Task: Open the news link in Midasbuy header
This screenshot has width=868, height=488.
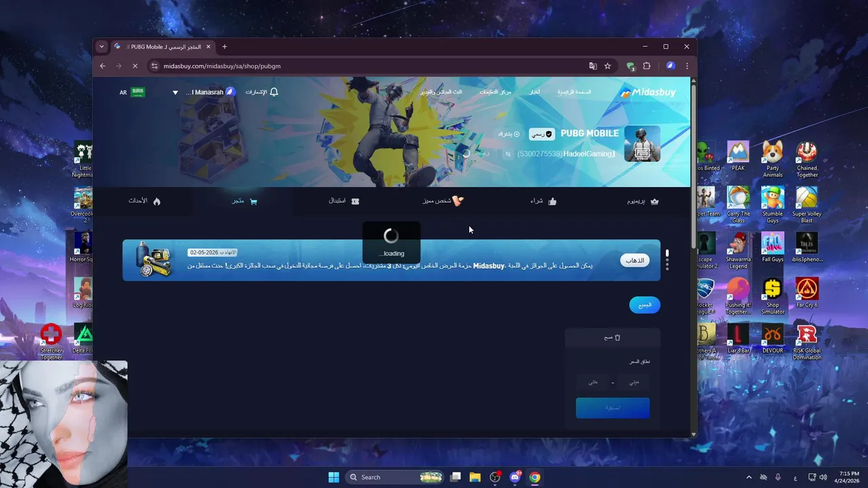Action: pos(534,91)
